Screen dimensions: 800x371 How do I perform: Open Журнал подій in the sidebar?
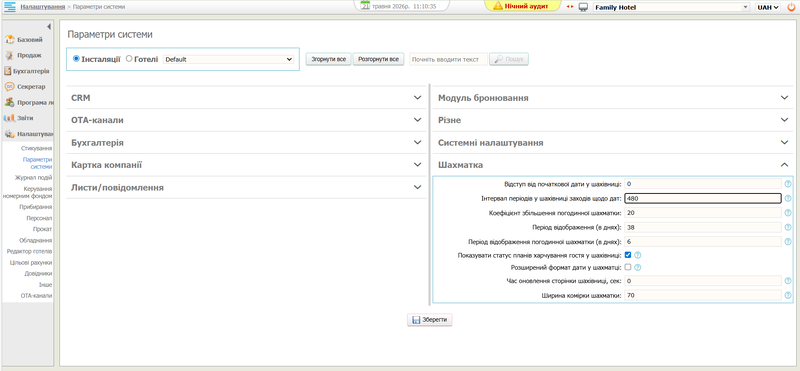point(34,178)
